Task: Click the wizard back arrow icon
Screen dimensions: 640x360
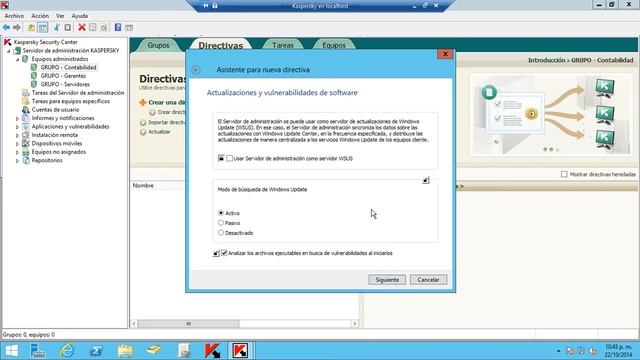Action: coord(196,70)
